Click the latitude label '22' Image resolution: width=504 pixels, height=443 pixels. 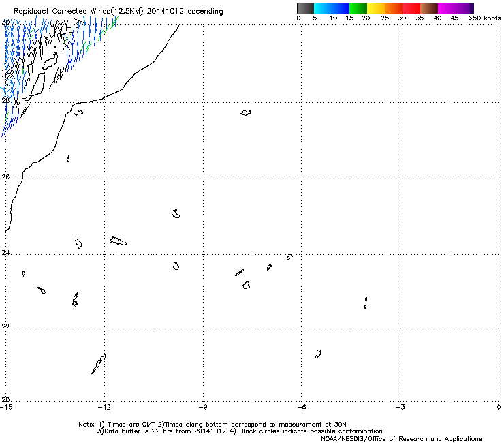click(5, 326)
